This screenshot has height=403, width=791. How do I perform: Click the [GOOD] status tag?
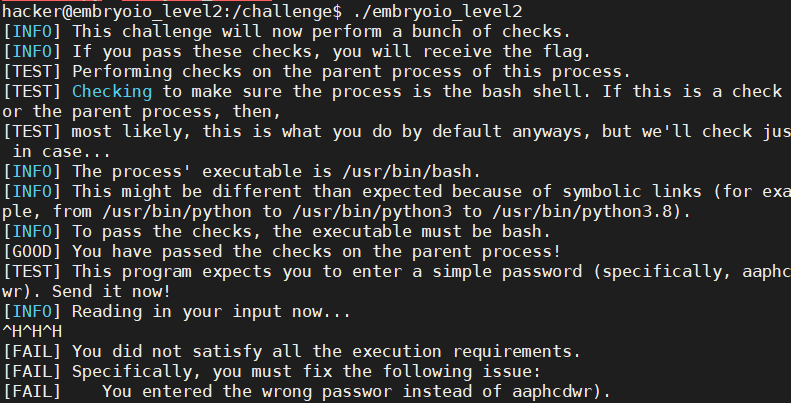pos(32,251)
